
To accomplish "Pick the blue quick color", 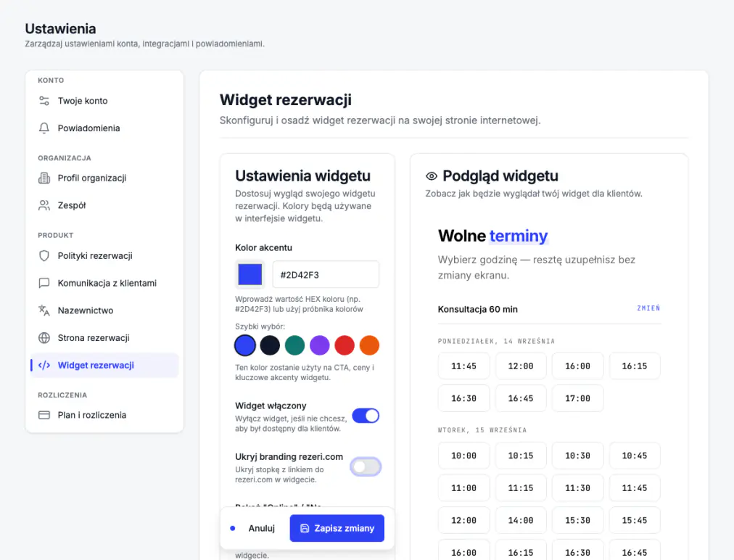I will (245, 345).
